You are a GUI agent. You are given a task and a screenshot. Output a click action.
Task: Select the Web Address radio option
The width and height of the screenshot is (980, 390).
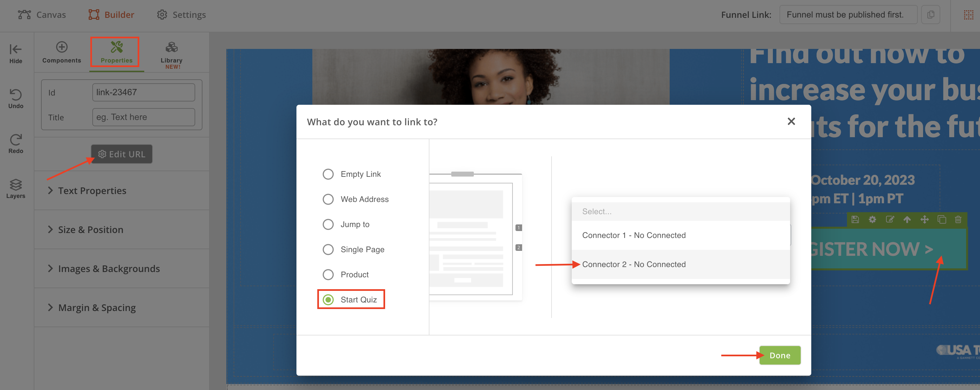[x=328, y=199]
